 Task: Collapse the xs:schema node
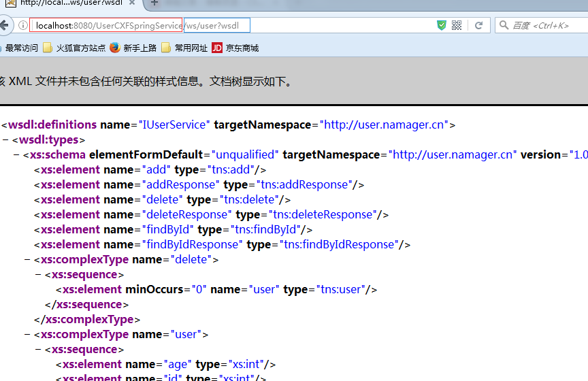point(17,155)
